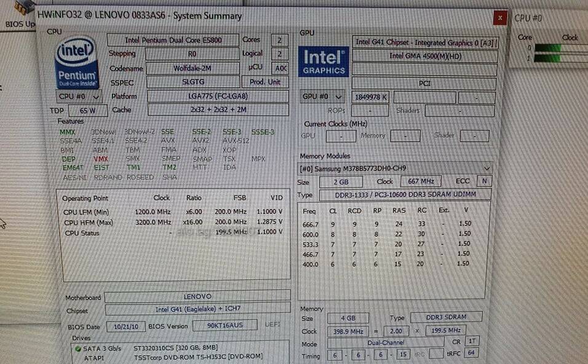Click the µCU microcode field
Viewport: 588px width, 364px height.
click(x=280, y=68)
